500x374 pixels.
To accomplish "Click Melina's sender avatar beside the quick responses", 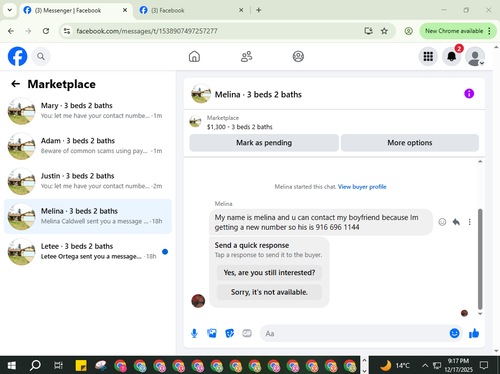I will [x=198, y=301].
